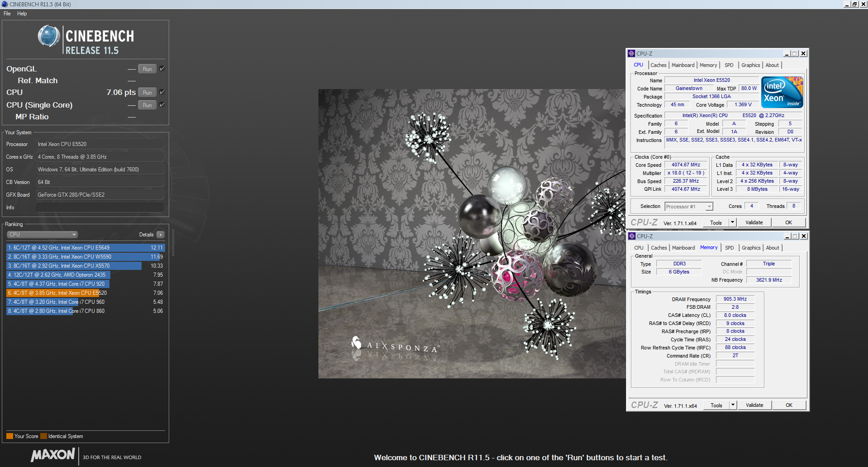
Task: Click the Details arrow icon in Ranking
Action: pos(161,235)
